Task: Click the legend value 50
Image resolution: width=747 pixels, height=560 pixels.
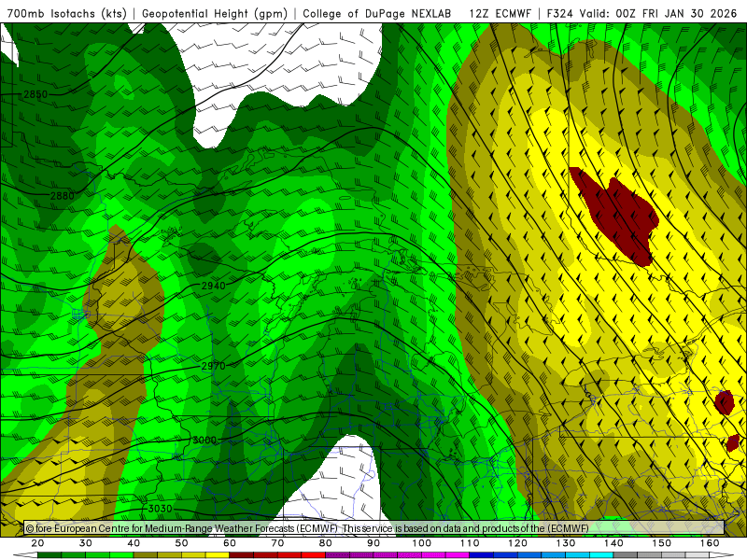Action: [181, 543]
